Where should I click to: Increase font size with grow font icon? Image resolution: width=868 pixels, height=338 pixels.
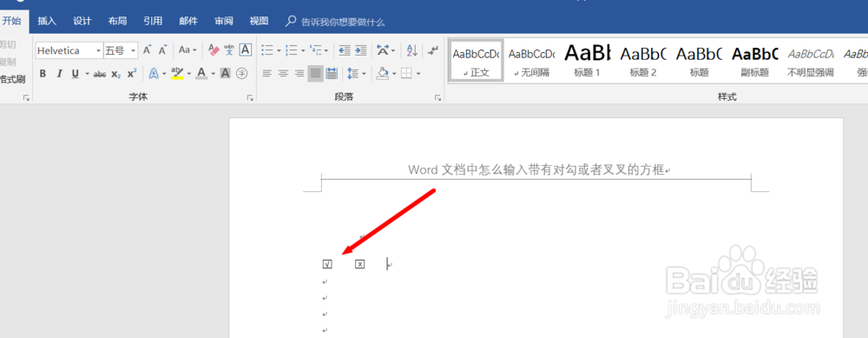[x=147, y=50]
